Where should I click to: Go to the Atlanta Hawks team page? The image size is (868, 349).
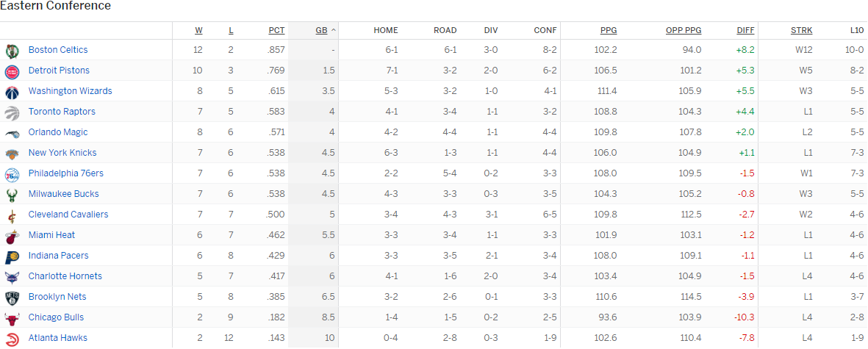pyautogui.click(x=58, y=338)
